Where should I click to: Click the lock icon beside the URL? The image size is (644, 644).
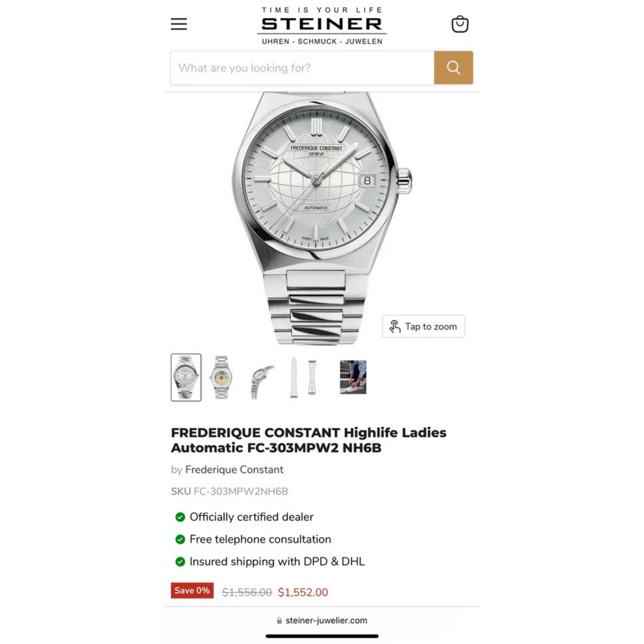(279, 621)
